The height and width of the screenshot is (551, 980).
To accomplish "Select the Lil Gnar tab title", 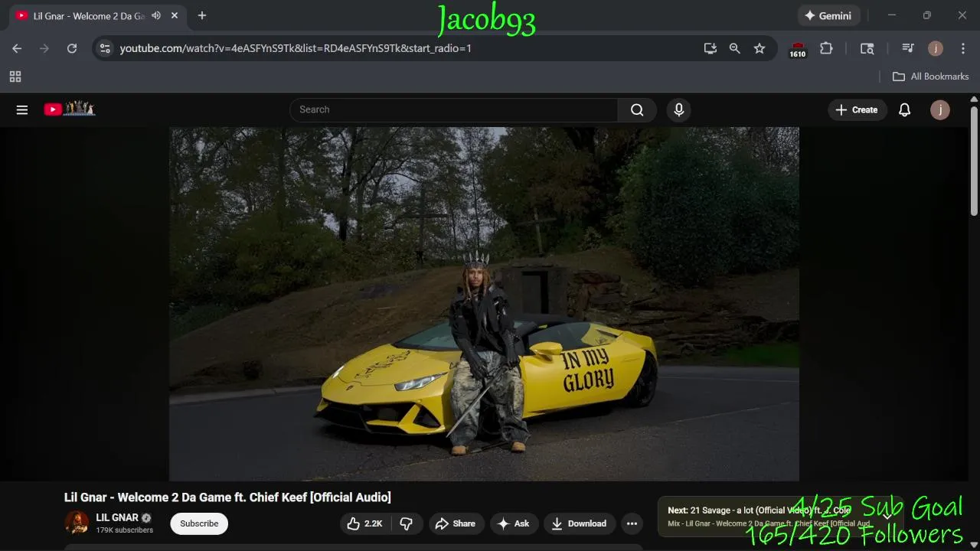I will pos(89,15).
